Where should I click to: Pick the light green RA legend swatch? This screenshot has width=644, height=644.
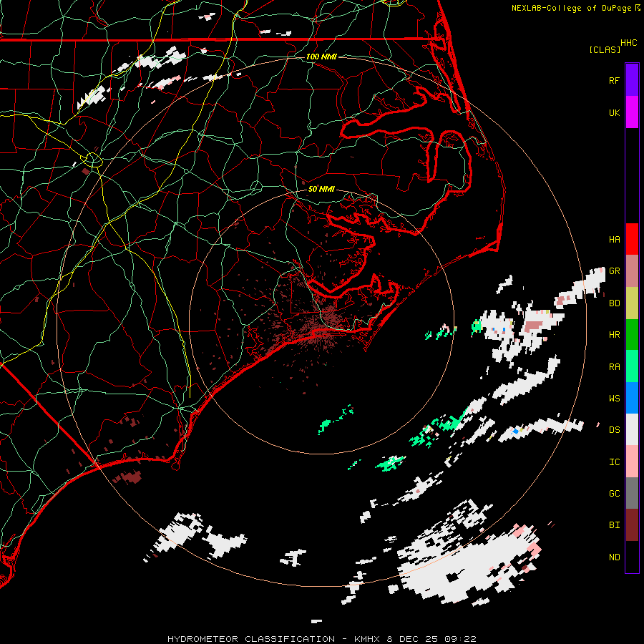tap(632, 366)
